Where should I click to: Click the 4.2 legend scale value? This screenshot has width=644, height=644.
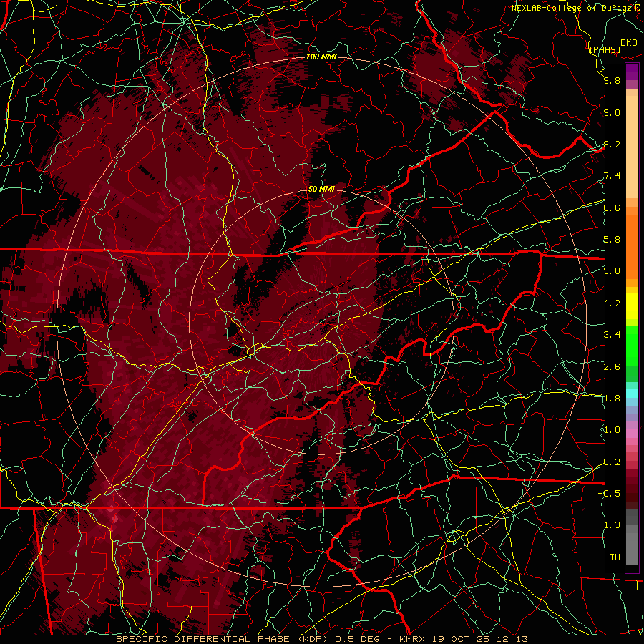612,303
